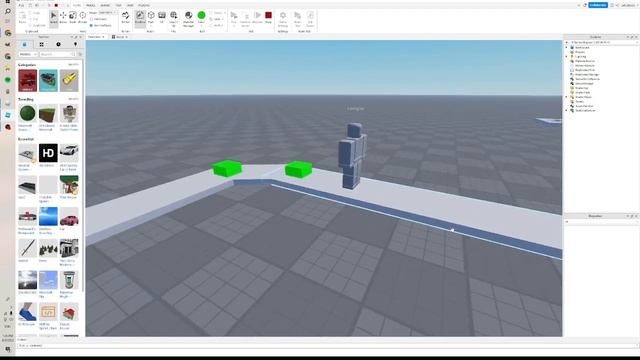Select the red vehicle category thumbnail
This screenshot has width=640, height=360.
click(x=27, y=80)
